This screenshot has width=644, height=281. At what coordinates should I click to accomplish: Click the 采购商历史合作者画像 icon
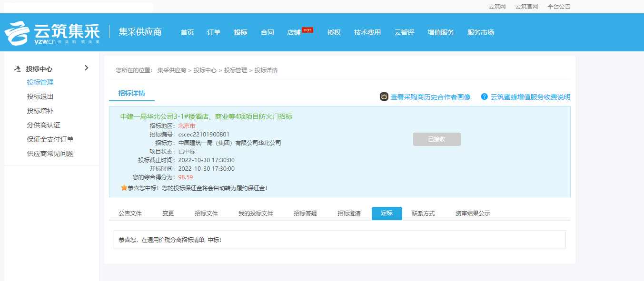(384, 97)
